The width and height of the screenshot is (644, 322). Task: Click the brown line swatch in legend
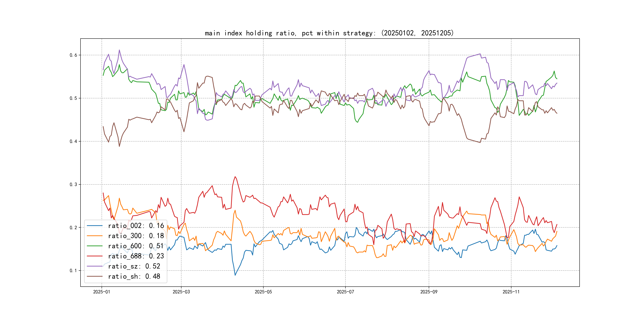pyautogui.click(x=95, y=276)
